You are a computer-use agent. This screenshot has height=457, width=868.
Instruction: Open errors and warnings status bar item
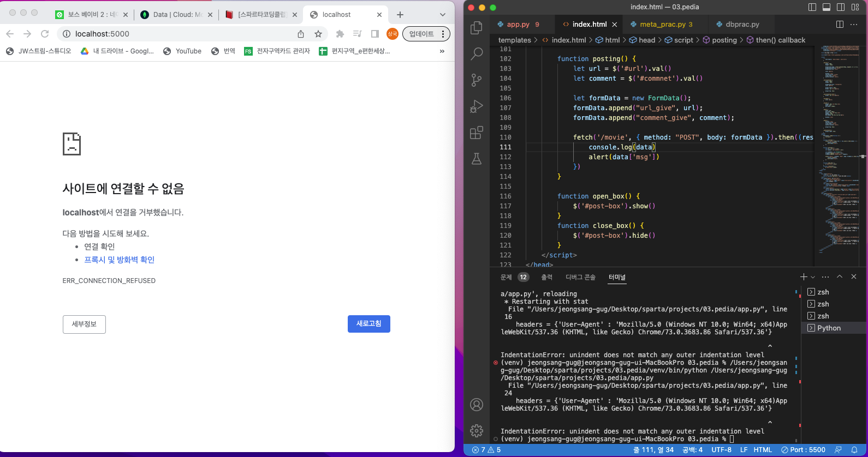click(x=486, y=450)
